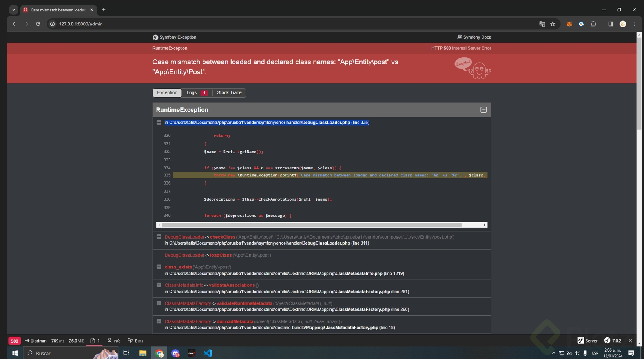Open the MetaMask fox extension

(569, 24)
